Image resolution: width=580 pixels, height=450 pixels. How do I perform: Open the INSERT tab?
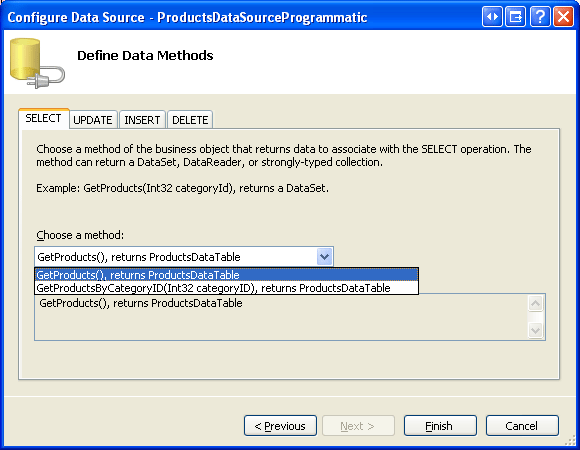(x=142, y=120)
